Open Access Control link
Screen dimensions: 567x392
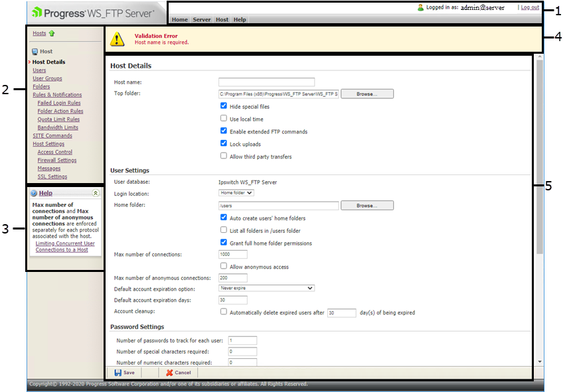pos(55,152)
